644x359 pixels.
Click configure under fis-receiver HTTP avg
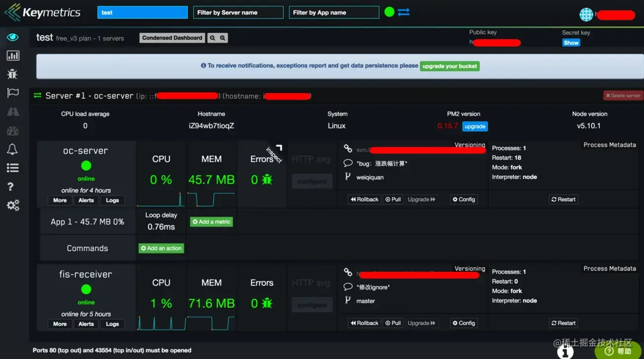(312, 305)
